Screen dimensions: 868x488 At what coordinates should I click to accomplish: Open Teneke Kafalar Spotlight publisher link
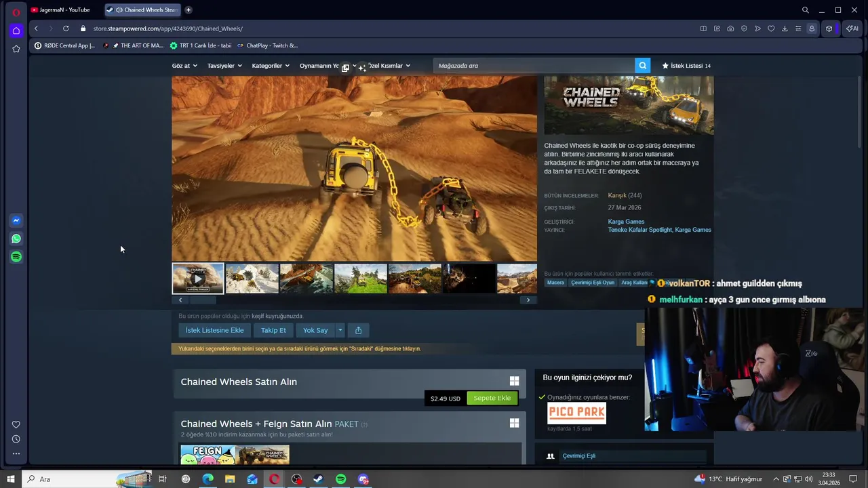(x=639, y=230)
